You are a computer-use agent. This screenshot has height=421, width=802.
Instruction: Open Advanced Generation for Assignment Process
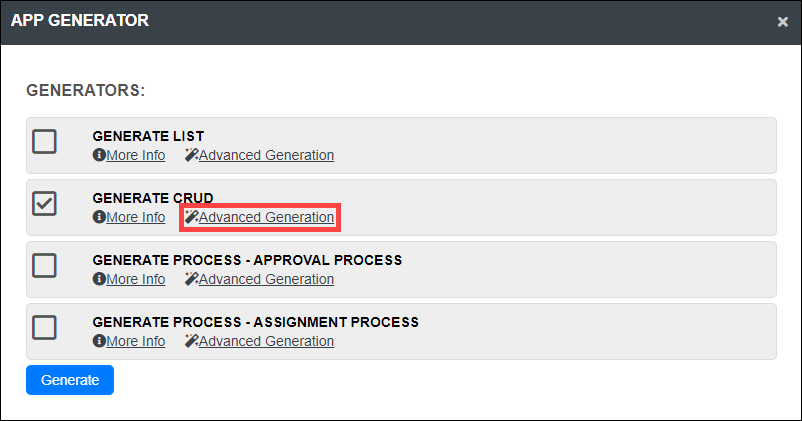point(266,342)
